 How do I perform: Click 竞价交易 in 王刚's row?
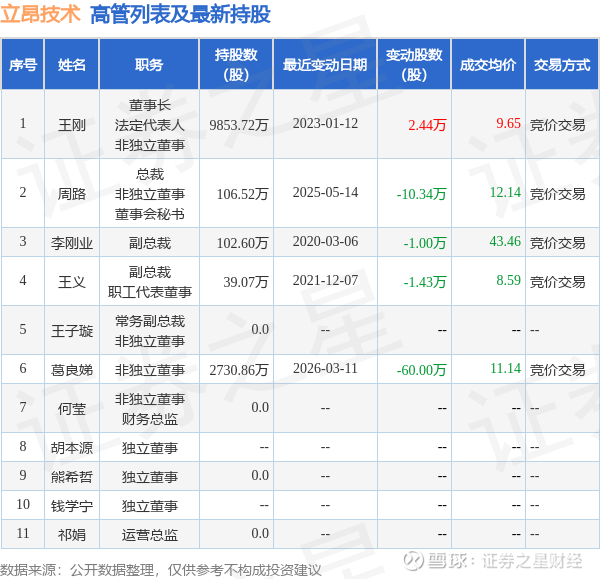pos(558,125)
